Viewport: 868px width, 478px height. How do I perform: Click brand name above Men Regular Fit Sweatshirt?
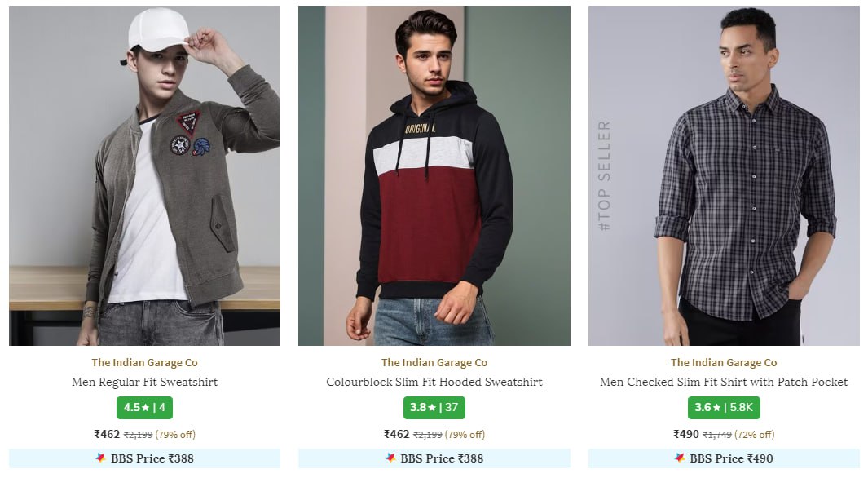pyautogui.click(x=144, y=362)
